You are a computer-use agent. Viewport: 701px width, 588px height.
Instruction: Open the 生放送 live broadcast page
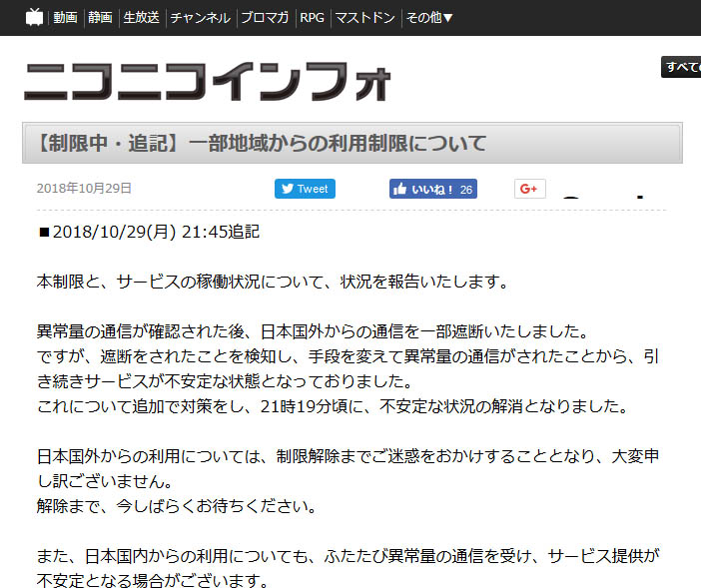pos(141,17)
